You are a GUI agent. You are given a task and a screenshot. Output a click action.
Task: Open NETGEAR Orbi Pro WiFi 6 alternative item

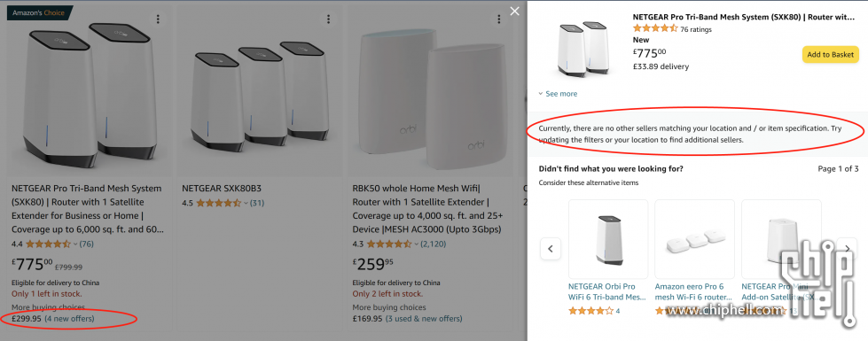(x=608, y=291)
